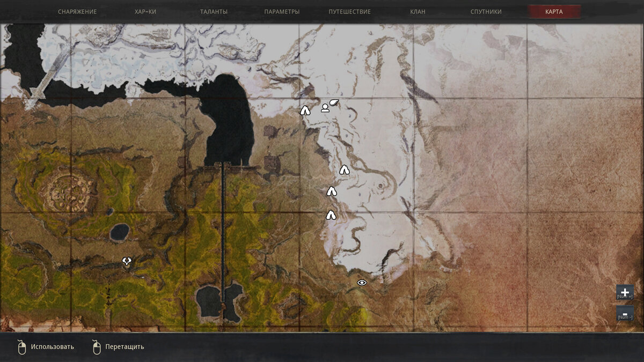Select the camp marker nearest the player icon
Screen dimensions: 644x362
click(x=305, y=111)
